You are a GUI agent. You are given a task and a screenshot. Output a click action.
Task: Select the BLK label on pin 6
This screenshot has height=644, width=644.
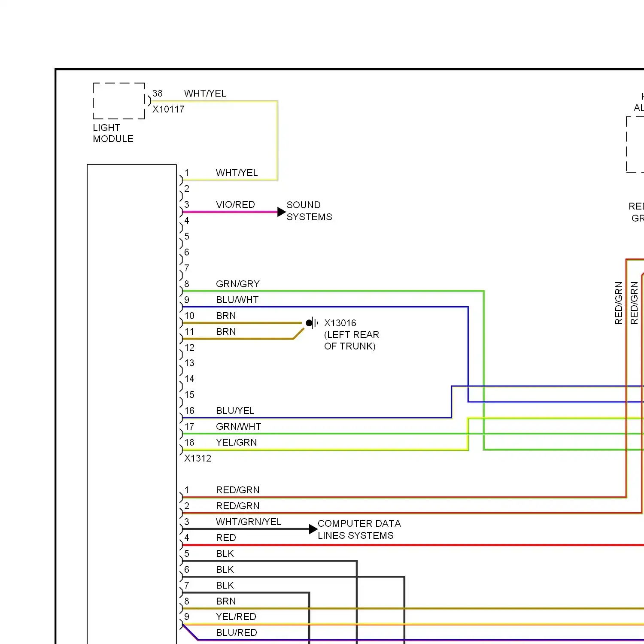pos(225,569)
